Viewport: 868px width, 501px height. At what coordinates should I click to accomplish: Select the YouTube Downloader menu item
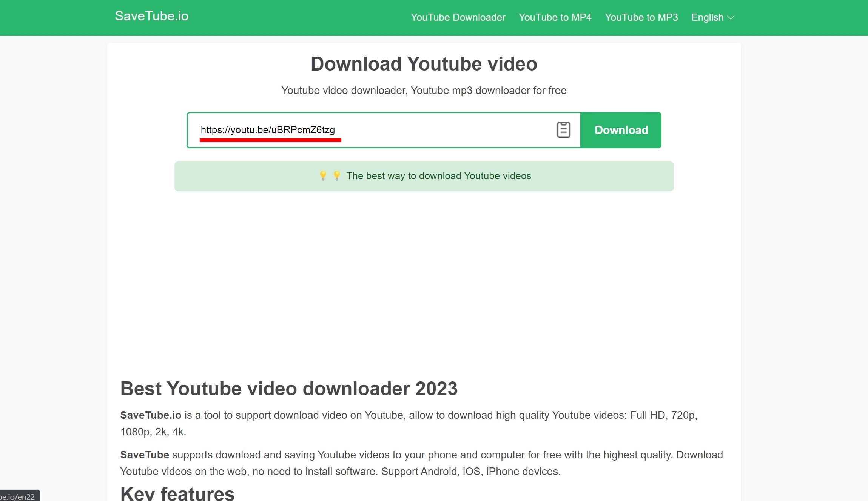coord(458,17)
